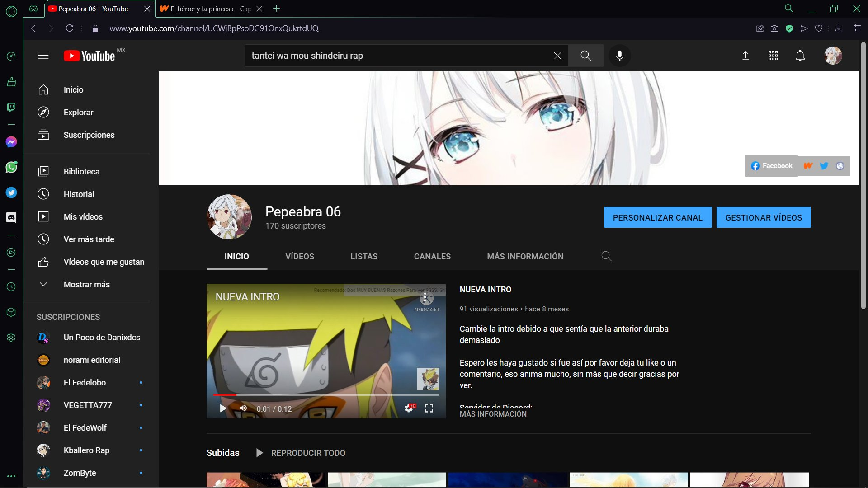
Task: Open Kballero Rap subscription channel
Action: click(x=86, y=450)
